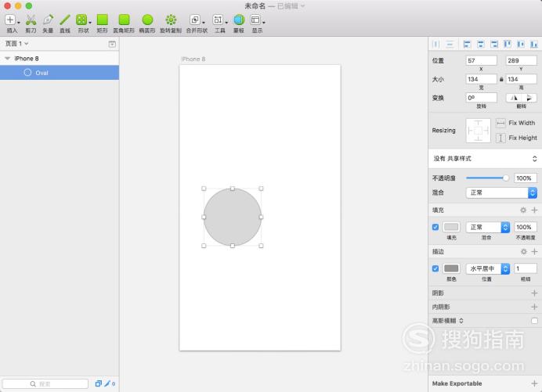This screenshot has width=542, height=392.
Task: Toggle Fix Height resizing
Action: 500,138
